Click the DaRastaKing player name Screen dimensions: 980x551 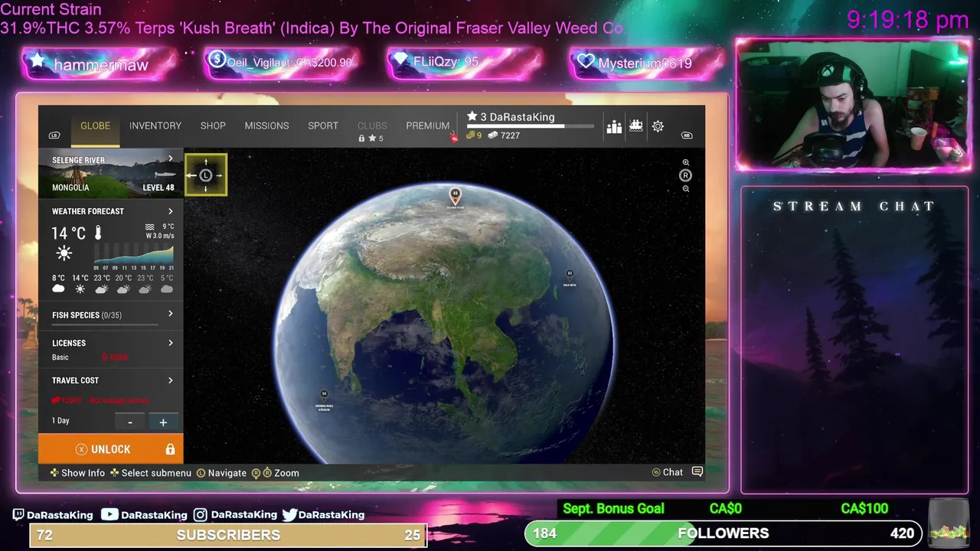[522, 117]
